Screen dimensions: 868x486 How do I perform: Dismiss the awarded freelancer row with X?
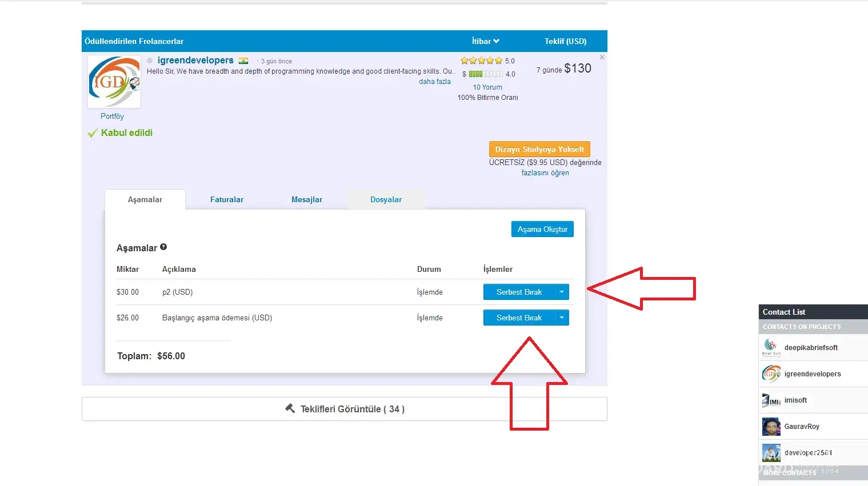pyautogui.click(x=602, y=57)
